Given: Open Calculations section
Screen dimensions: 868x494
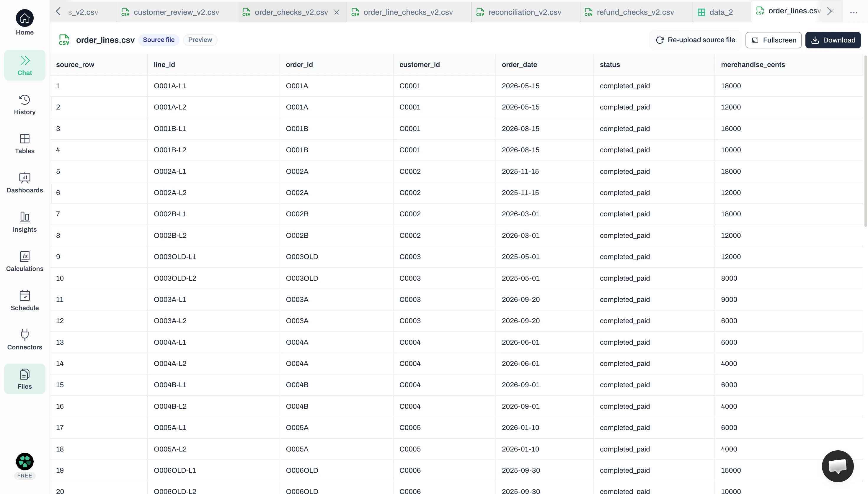Looking at the screenshot, I should 25,261.
